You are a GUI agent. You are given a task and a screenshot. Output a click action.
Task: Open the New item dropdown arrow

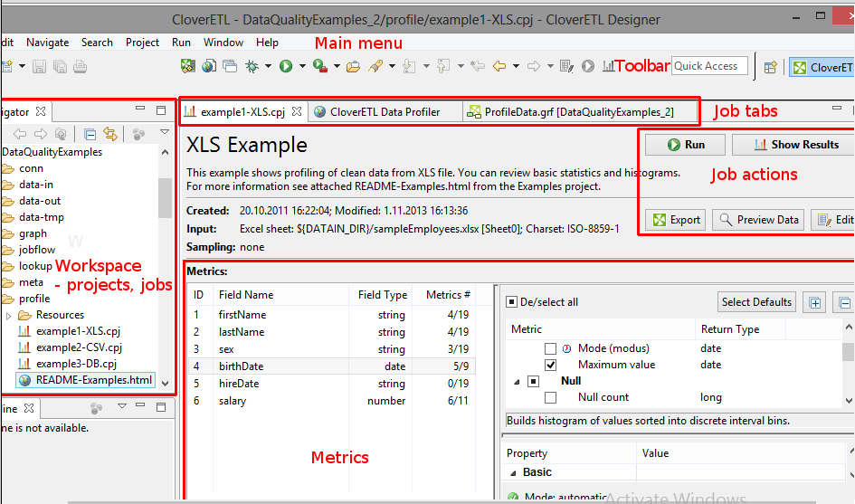[22, 67]
